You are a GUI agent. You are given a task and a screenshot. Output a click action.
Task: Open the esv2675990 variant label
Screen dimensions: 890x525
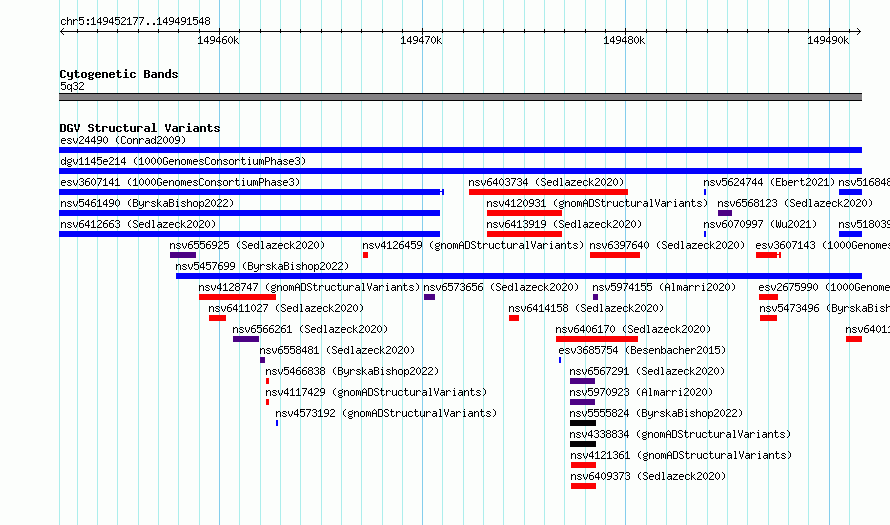pyautogui.click(x=824, y=287)
